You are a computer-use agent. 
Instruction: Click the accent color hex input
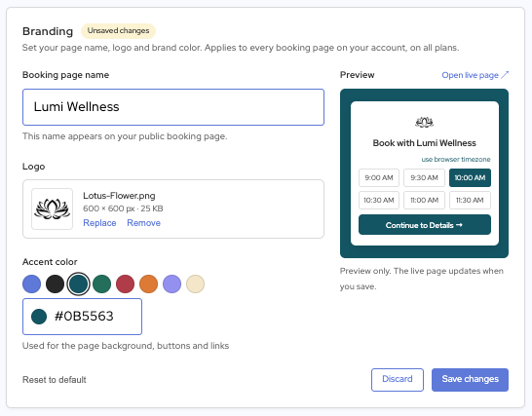82,317
